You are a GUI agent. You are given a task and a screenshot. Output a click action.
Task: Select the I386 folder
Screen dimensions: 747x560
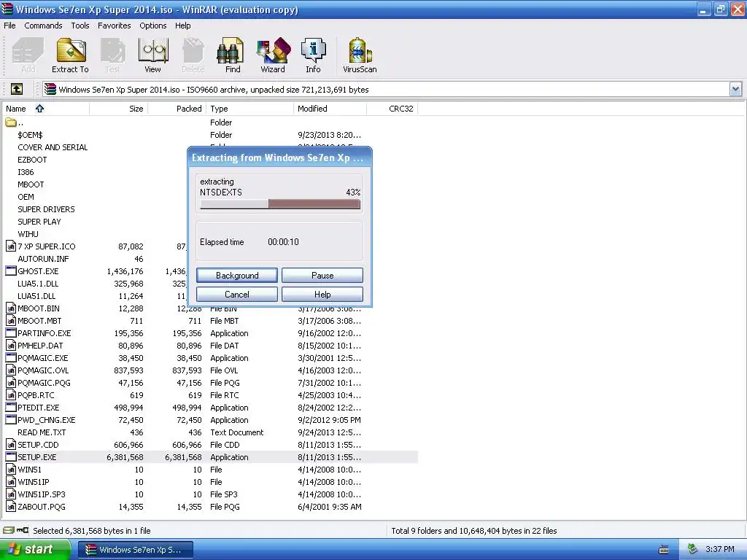[x=26, y=172]
